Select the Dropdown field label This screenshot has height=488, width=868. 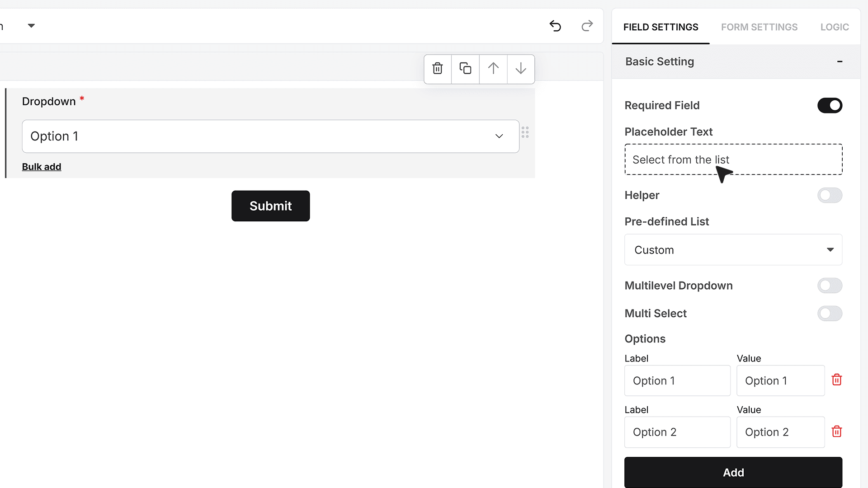tap(49, 102)
